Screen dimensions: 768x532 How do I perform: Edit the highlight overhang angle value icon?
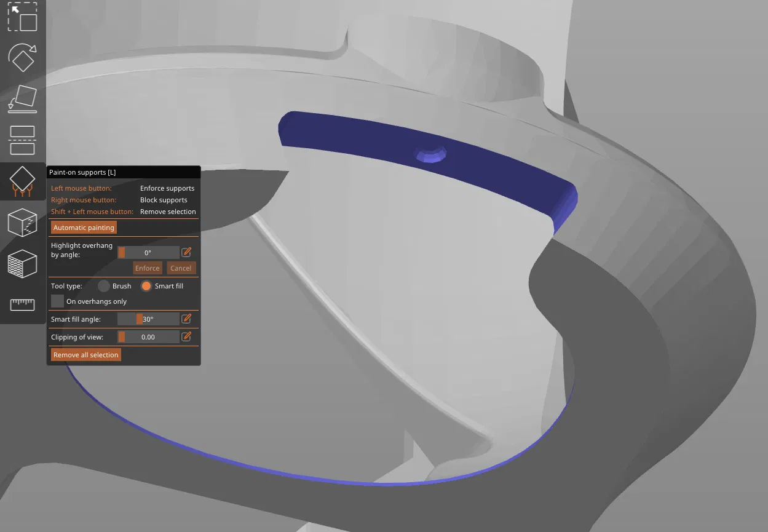pos(187,252)
